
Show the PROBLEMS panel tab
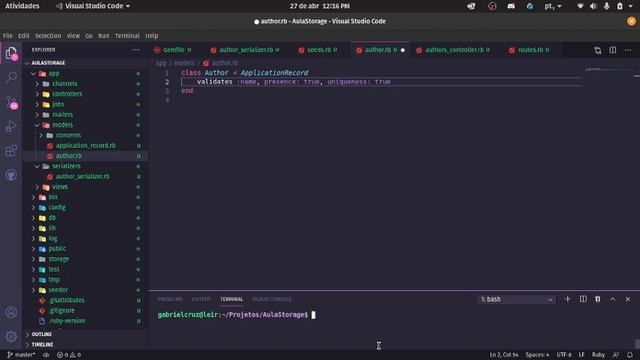(170, 299)
